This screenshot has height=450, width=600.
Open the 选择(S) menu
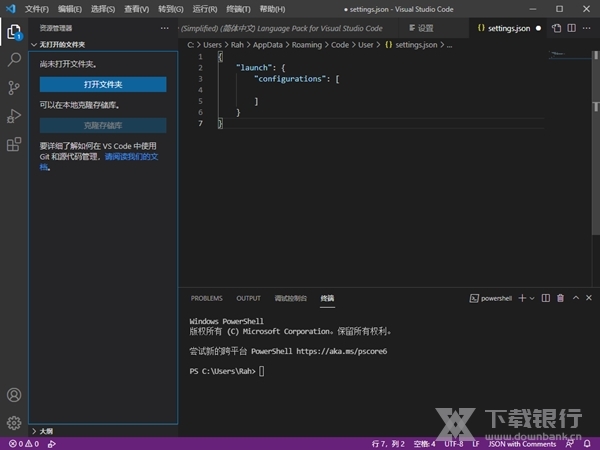[x=103, y=9]
